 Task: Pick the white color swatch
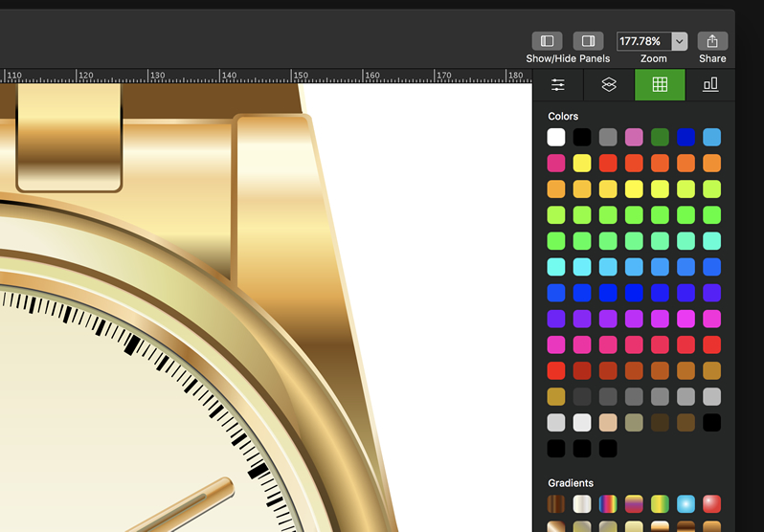[x=556, y=137]
